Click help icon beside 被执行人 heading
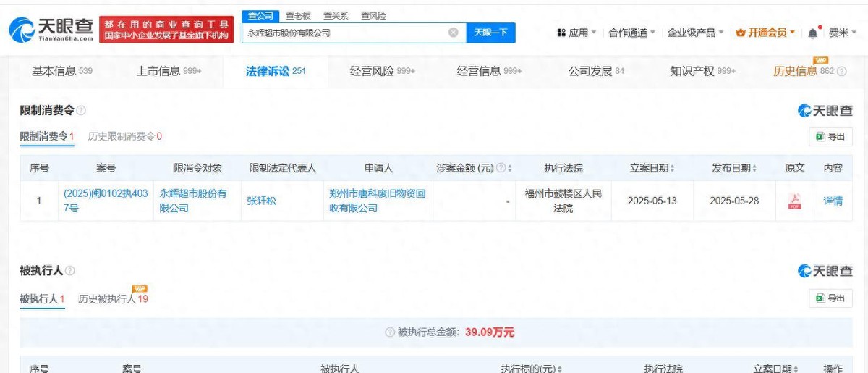 point(70,271)
